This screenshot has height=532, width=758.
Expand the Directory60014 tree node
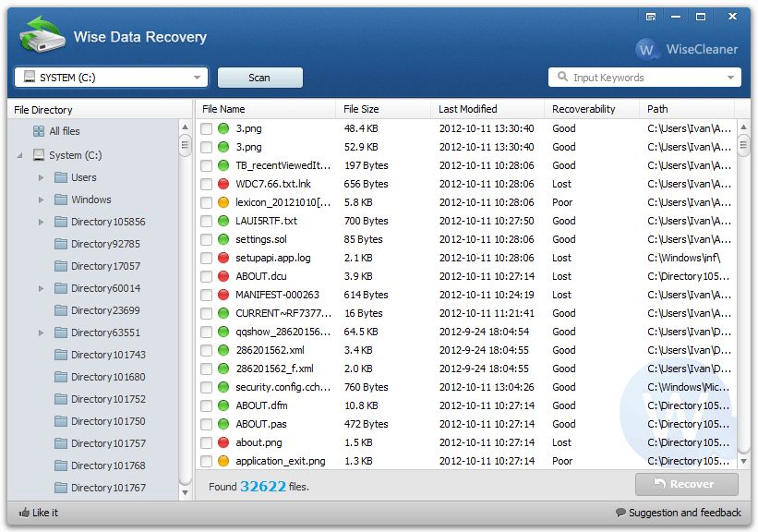[x=41, y=288]
